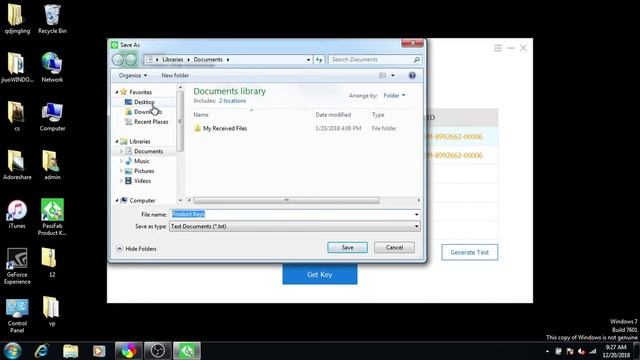Image resolution: width=640 pixels, height=360 pixels.
Task: Click the File name input field
Action: point(291,214)
